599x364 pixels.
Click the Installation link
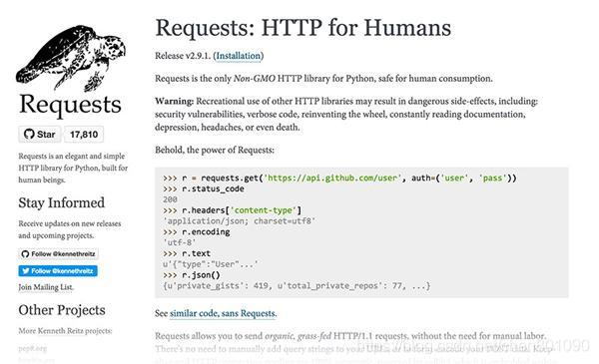tap(239, 56)
